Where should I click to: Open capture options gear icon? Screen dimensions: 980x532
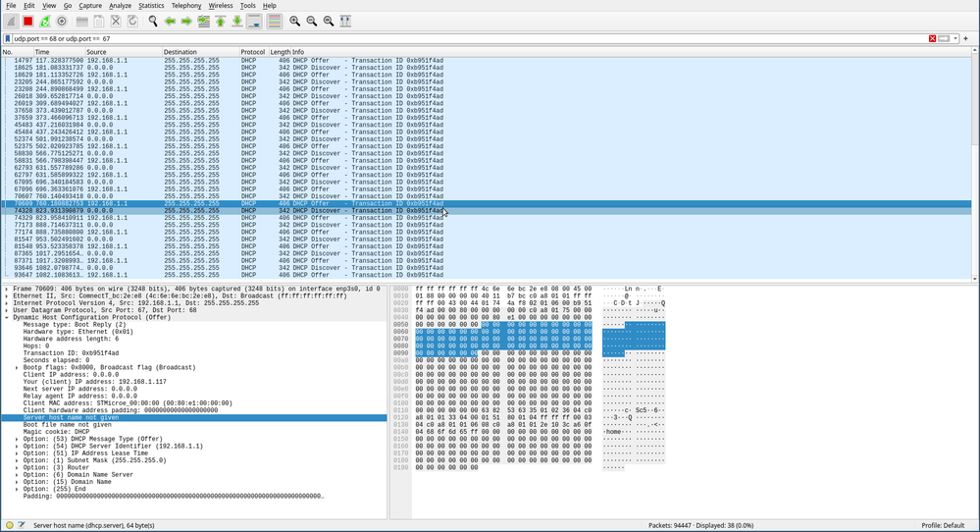click(x=62, y=21)
